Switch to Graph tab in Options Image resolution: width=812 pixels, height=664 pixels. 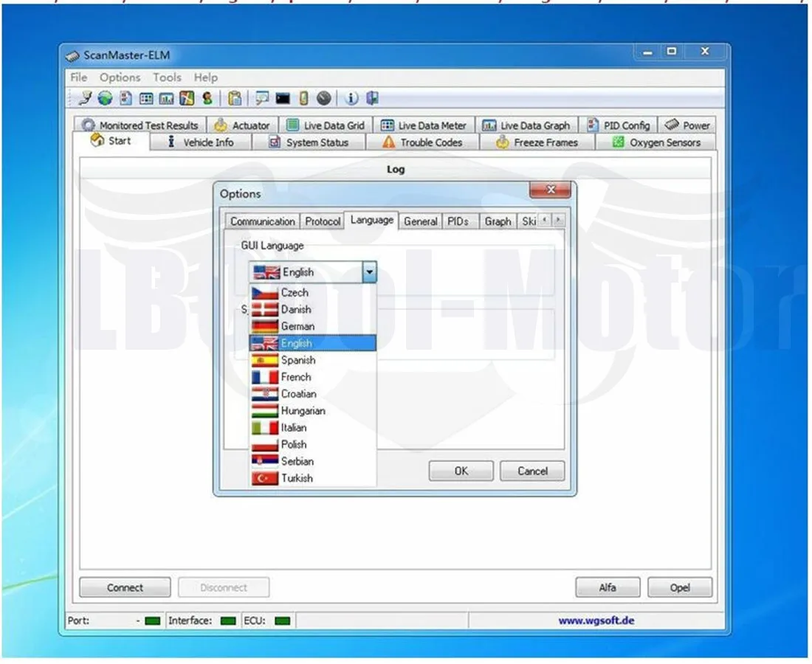click(498, 221)
